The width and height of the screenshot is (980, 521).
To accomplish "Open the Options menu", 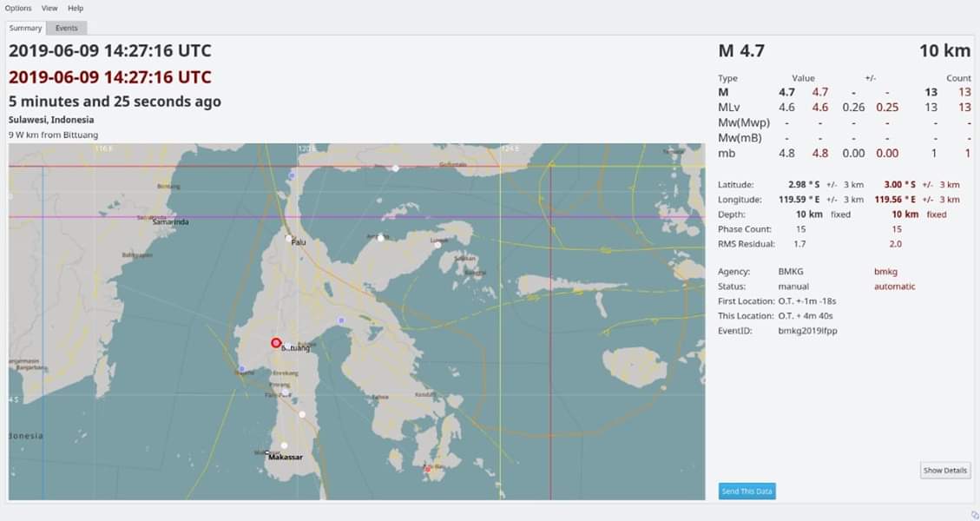I will tap(17, 8).
